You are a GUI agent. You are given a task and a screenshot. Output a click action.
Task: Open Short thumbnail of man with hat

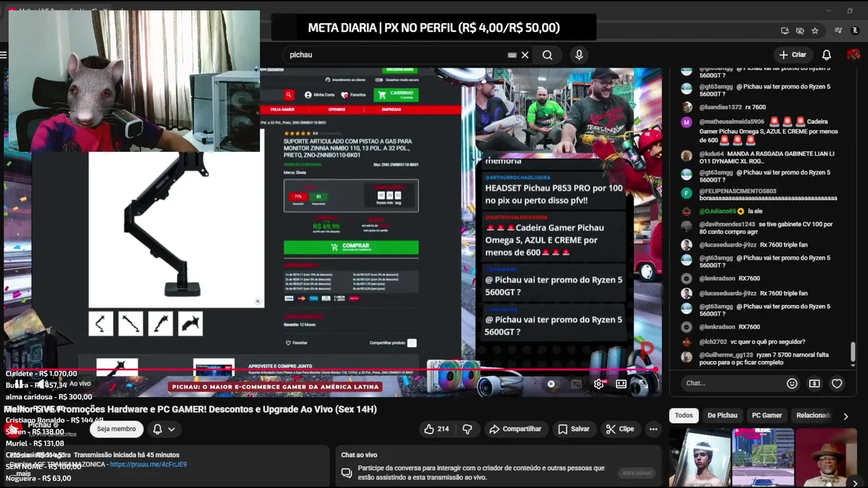827,457
